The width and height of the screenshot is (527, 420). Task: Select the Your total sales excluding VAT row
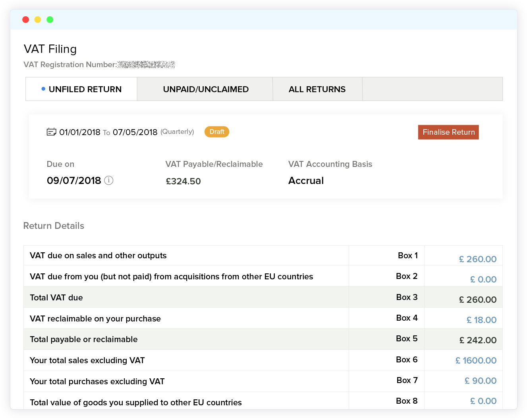pos(263,360)
